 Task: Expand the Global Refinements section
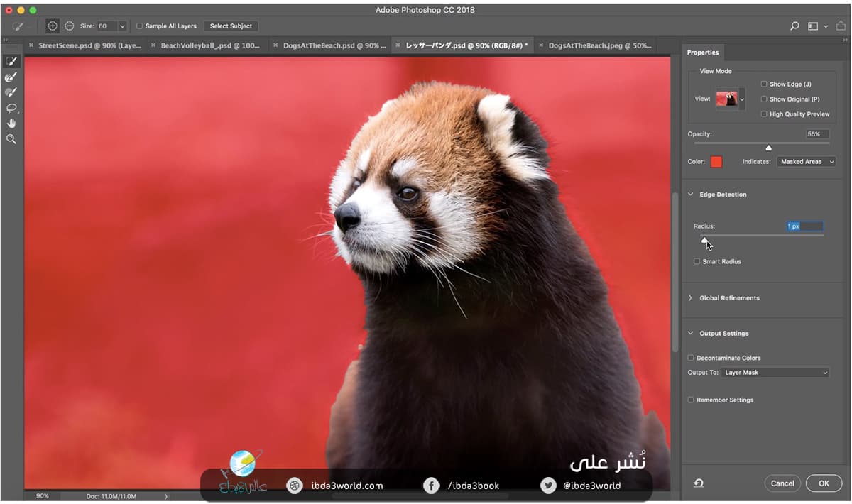tap(729, 298)
